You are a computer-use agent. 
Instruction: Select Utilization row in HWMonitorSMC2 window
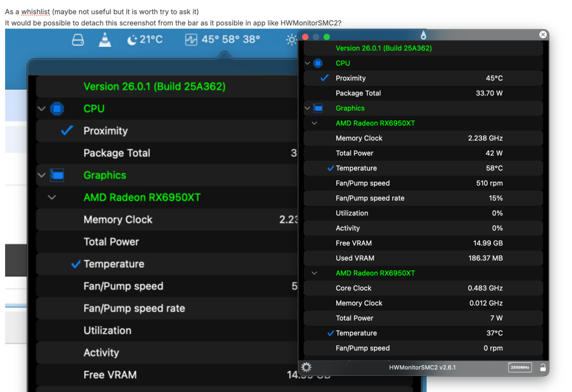click(x=423, y=213)
